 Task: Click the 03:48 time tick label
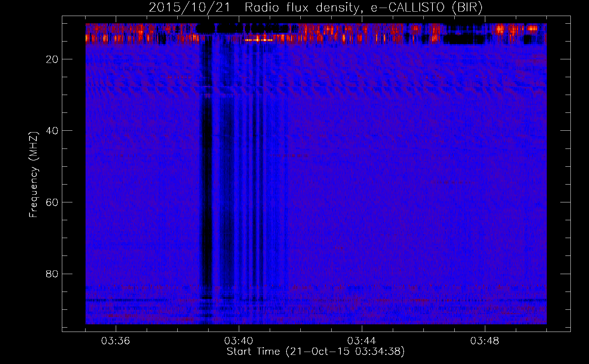pyautogui.click(x=485, y=341)
